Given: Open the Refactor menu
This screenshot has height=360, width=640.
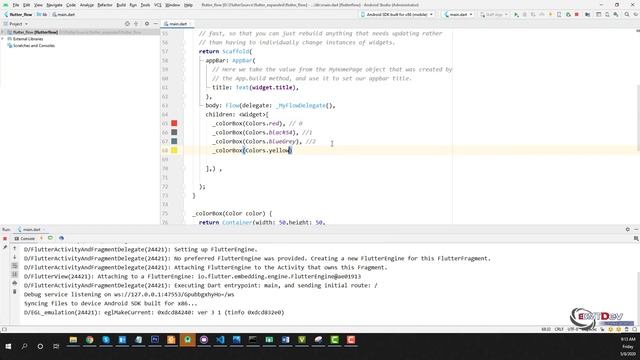Looking at the screenshot, I should pyautogui.click(x=105, y=5).
